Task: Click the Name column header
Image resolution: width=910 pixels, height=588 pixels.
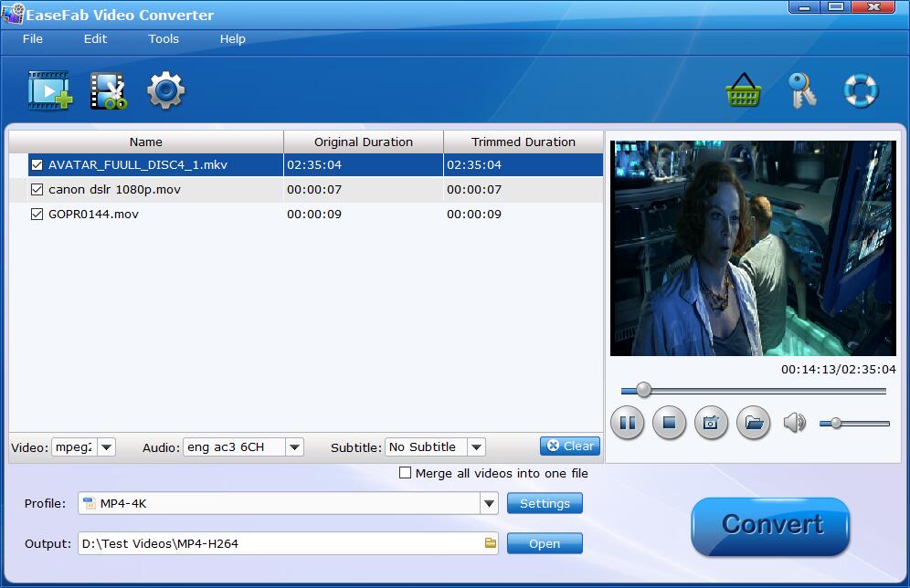Action: click(x=145, y=142)
